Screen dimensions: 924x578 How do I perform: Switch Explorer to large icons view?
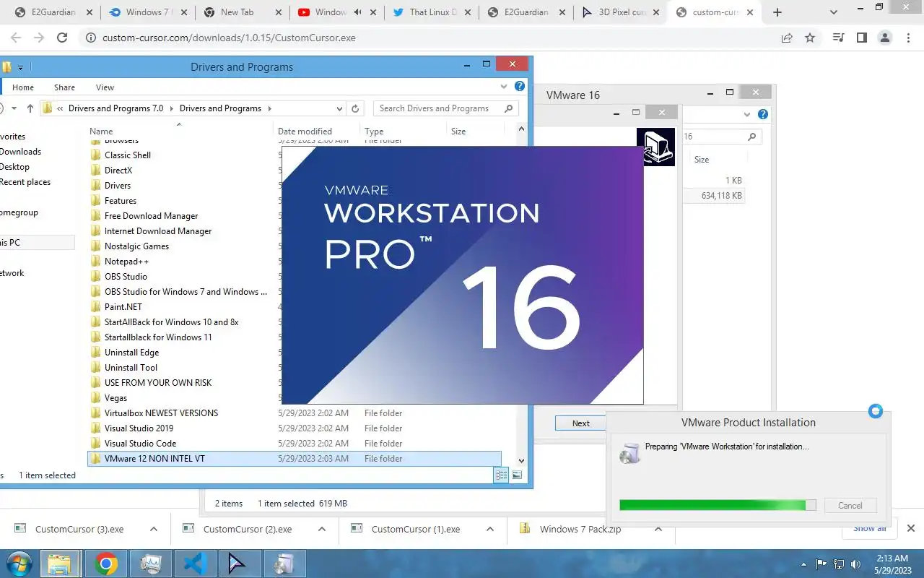point(517,475)
